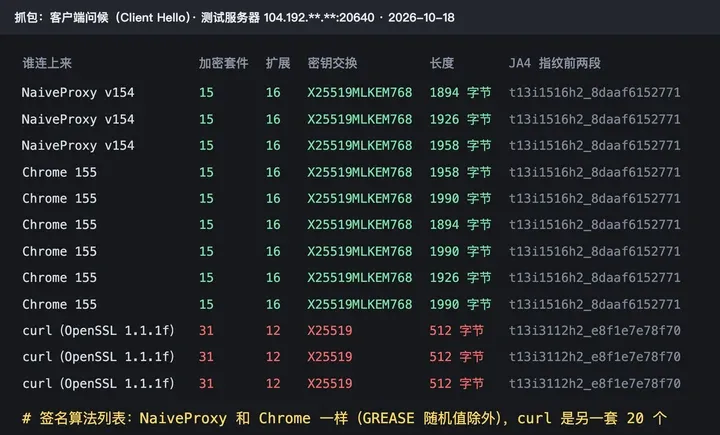Click X25519MLKEM768 in the Chrome 1894 字节 row
The height and width of the screenshot is (435, 720).
[360, 224]
